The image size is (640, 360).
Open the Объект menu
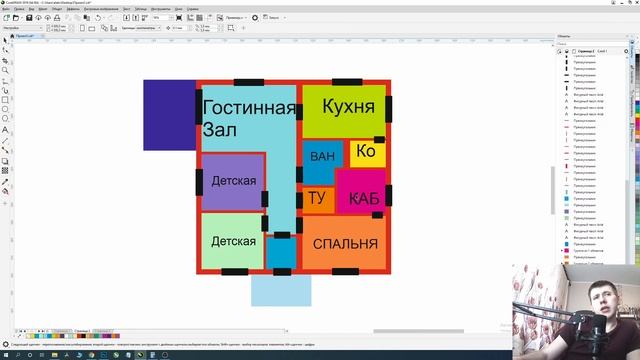(57, 9)
